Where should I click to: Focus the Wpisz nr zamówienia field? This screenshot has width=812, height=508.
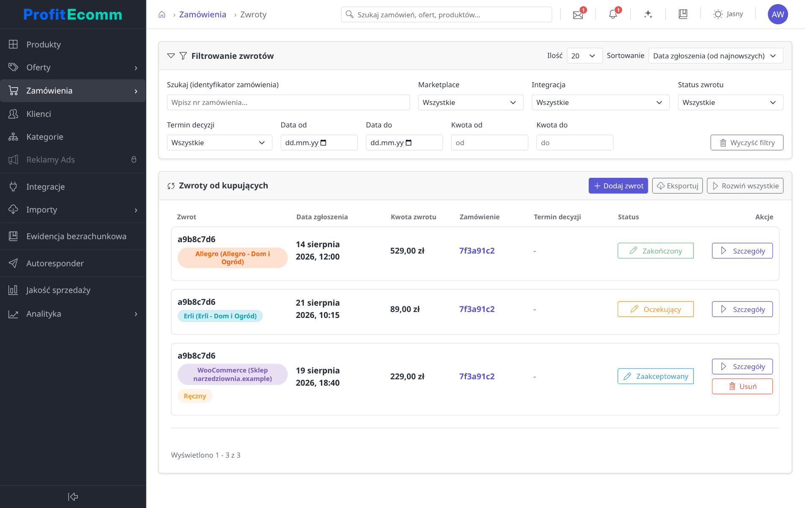[288, 102]
